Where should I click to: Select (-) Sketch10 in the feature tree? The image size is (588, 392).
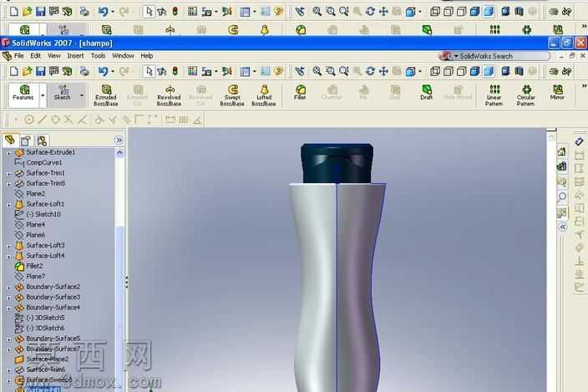coord(43,214)
